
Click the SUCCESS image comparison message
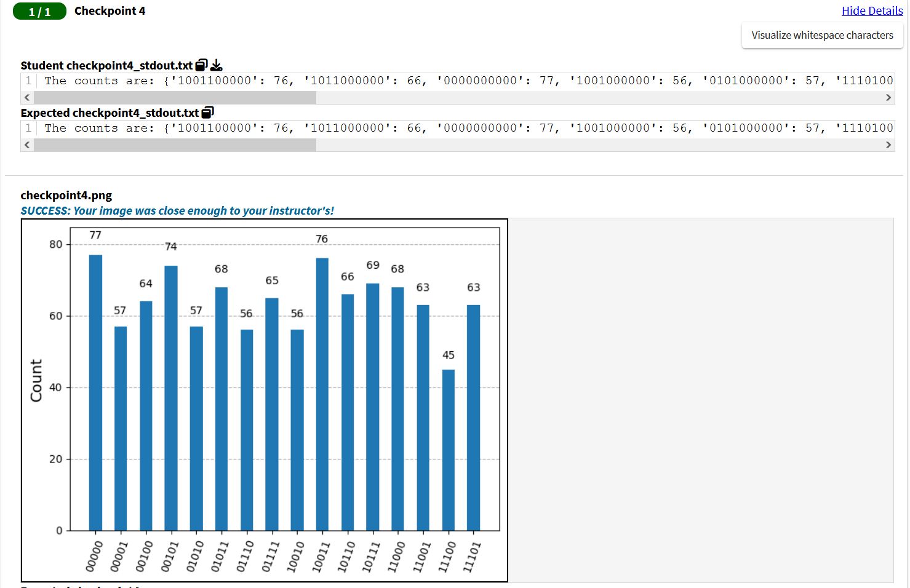tap(177, 210)
